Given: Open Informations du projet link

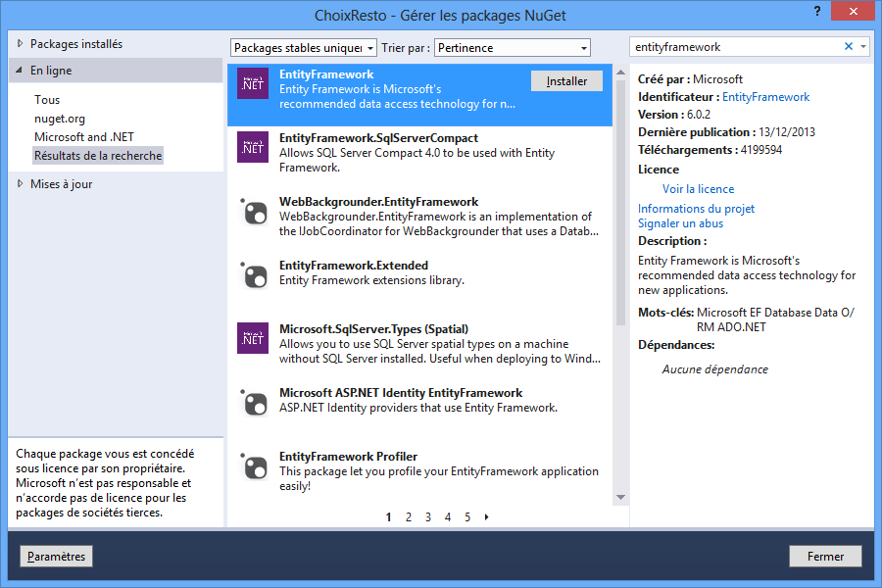Looking at the screenshot, I should pyautogui.click(x=696, y=208).
